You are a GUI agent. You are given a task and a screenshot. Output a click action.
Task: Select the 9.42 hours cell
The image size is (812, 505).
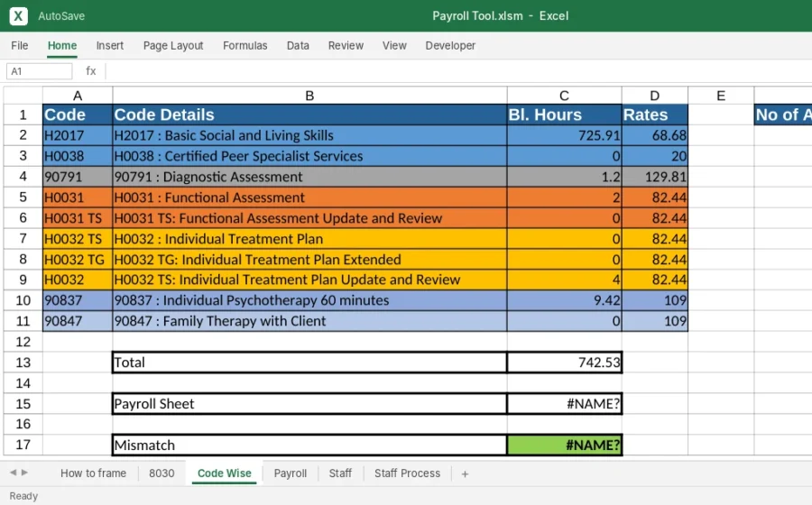click(x=565, y=300)
